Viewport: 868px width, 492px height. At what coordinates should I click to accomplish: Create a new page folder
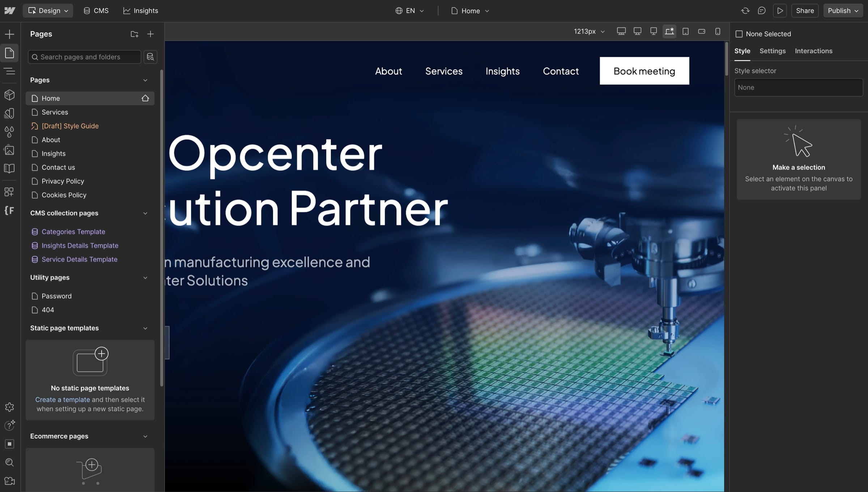point(134,34)
